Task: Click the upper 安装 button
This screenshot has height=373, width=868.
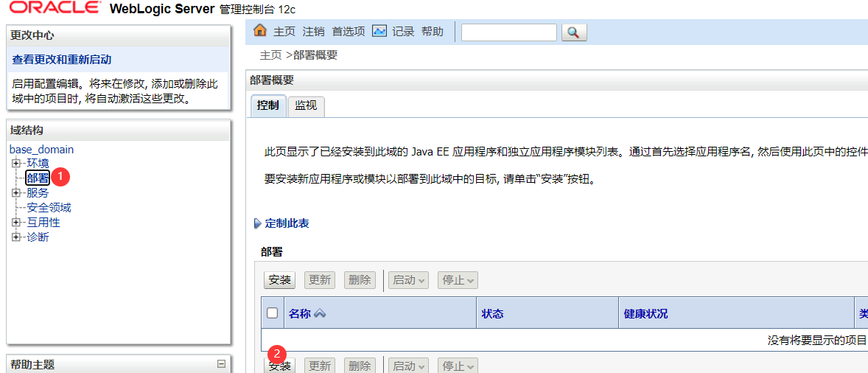Action: tap(279, 280)
